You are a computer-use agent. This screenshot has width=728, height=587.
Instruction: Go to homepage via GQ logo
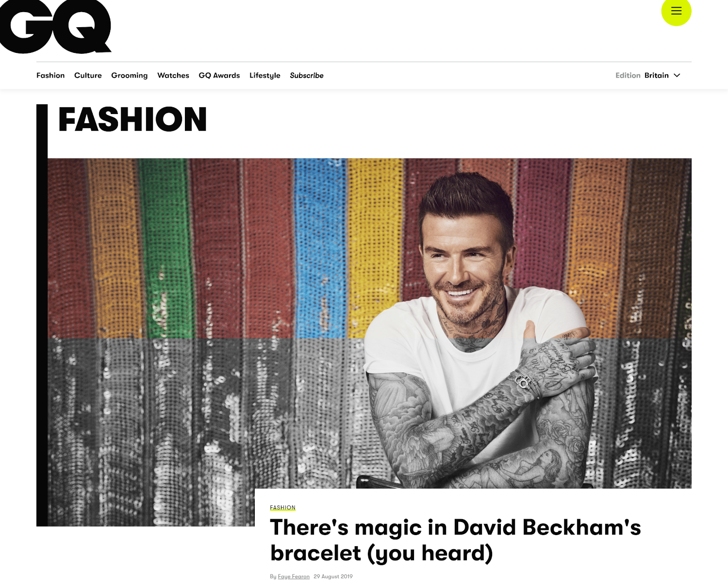(56, 27)
